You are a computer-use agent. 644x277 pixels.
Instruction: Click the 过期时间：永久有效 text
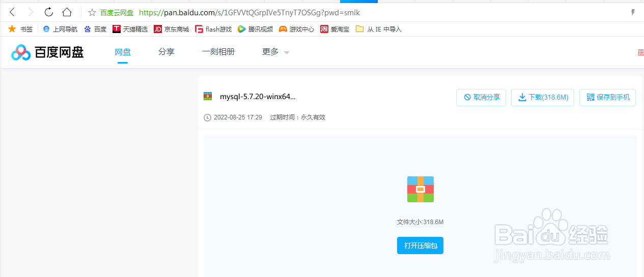pyautogui.click(x=298, y=117)
